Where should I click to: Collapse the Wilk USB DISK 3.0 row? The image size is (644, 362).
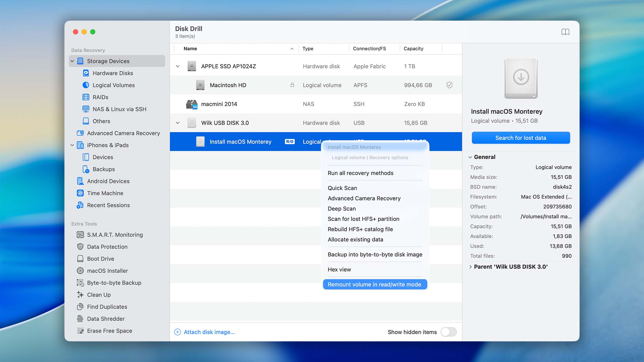tap(178, 123)
